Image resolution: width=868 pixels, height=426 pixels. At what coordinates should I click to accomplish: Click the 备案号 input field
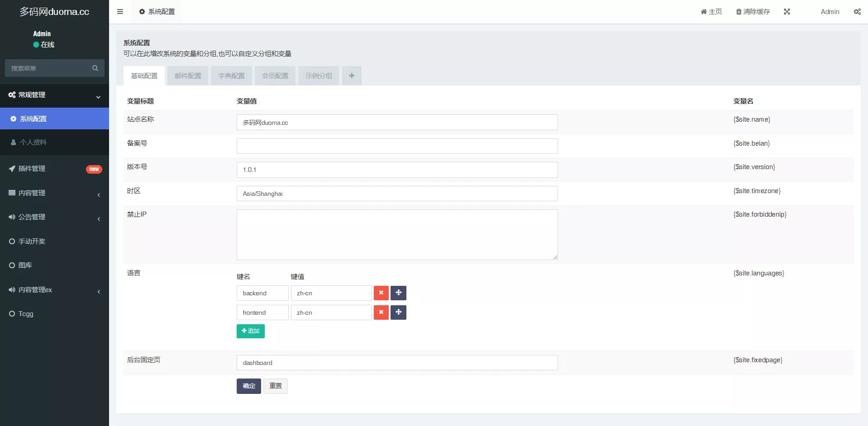click(x=397, y=146)
